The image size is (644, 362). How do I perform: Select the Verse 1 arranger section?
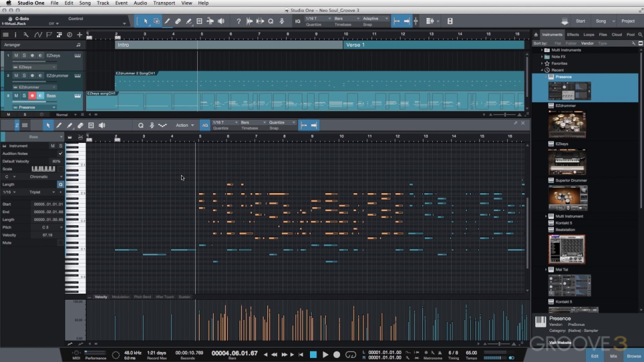(x=434, y=45)
